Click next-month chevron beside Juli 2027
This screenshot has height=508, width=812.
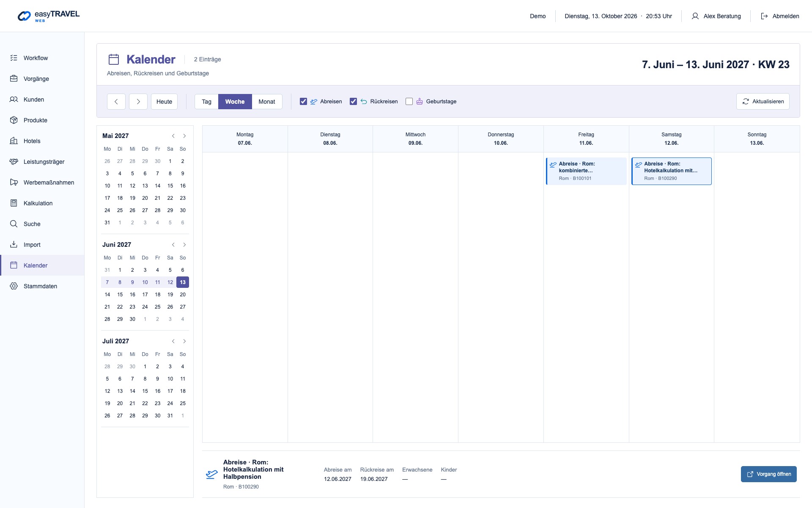coord(184,341)
